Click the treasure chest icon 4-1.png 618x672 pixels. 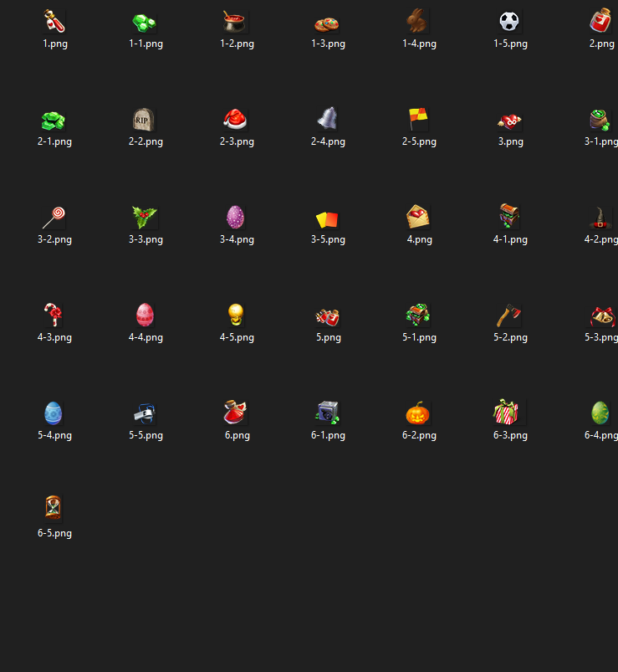509,216
